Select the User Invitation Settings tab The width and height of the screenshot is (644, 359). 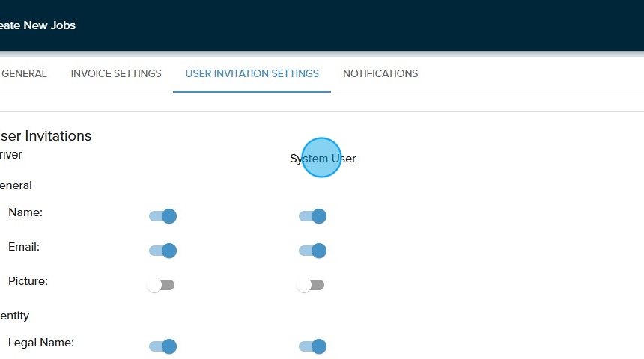(x=252, y=73)
